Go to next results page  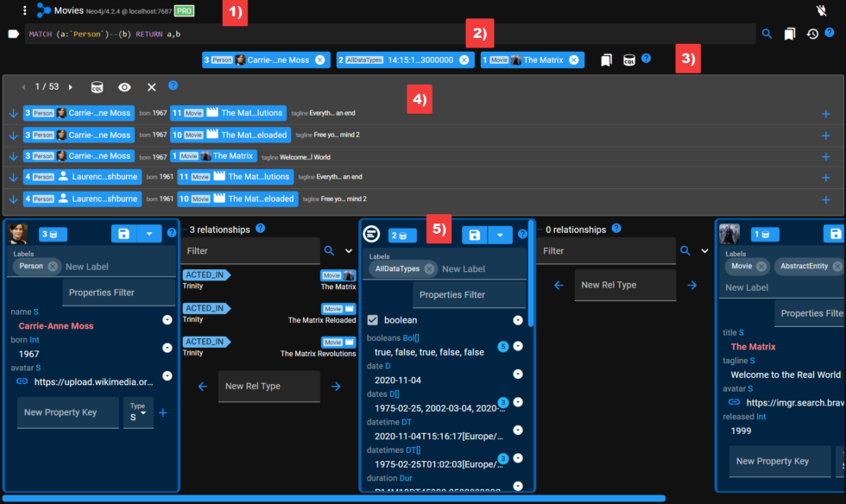click(71, 87)
